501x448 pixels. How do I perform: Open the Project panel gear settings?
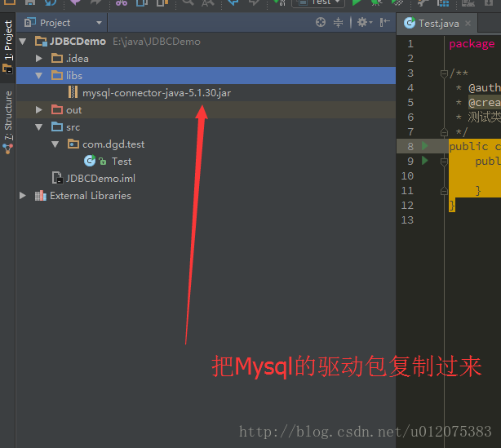(x=364, y=22)
